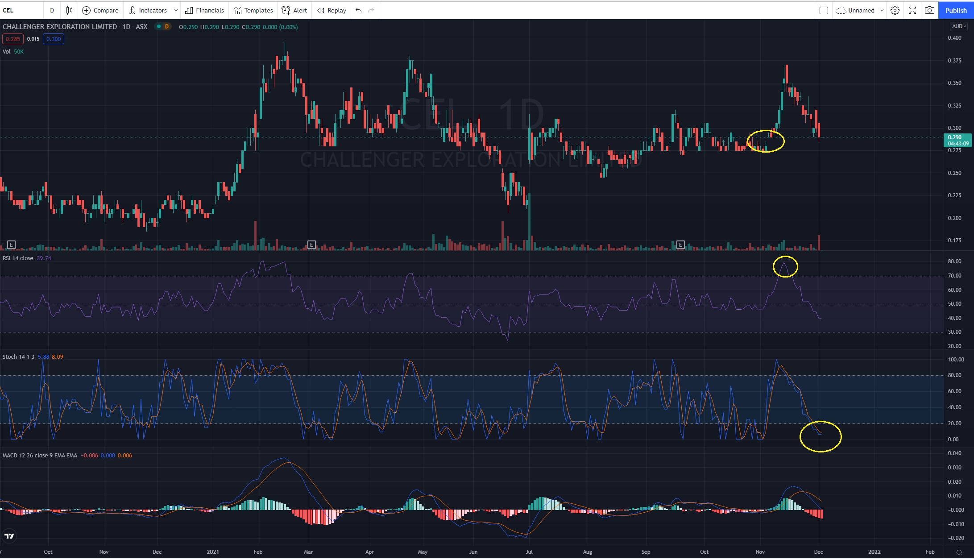This screenshot has width=974, height=560.
Task: Enter fullscreen mode
Action: point(912,10)
